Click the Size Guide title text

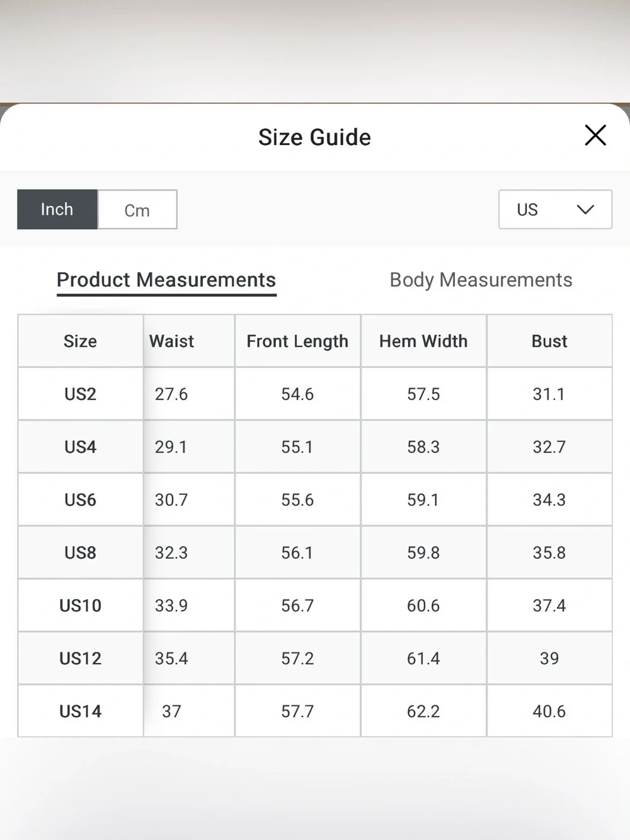coord(314,137)
